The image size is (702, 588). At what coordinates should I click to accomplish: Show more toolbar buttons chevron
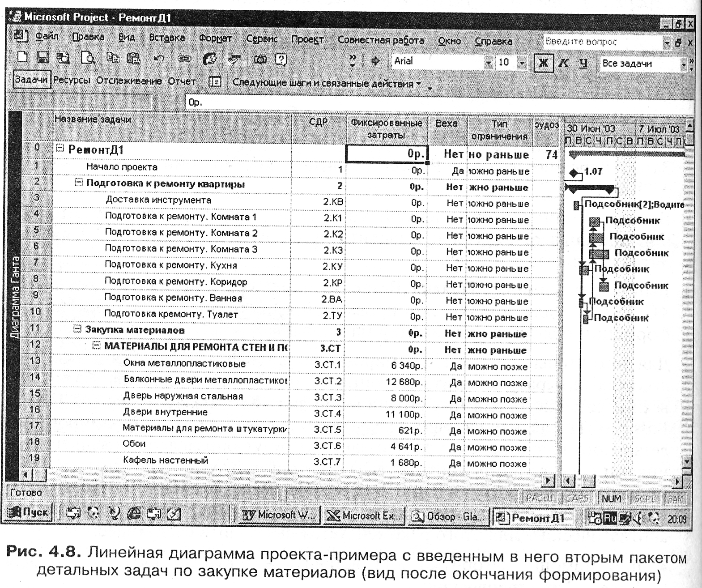(353, 60)
